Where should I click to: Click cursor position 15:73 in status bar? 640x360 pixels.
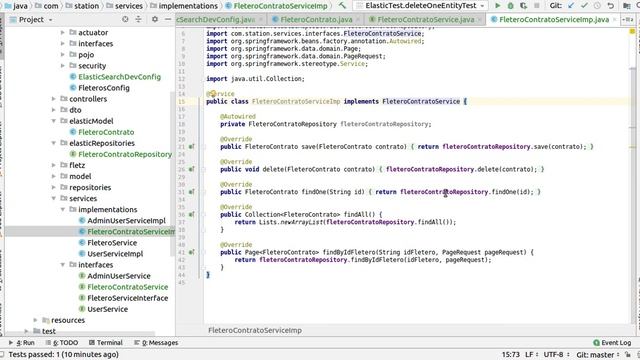(x=511, y=355)
